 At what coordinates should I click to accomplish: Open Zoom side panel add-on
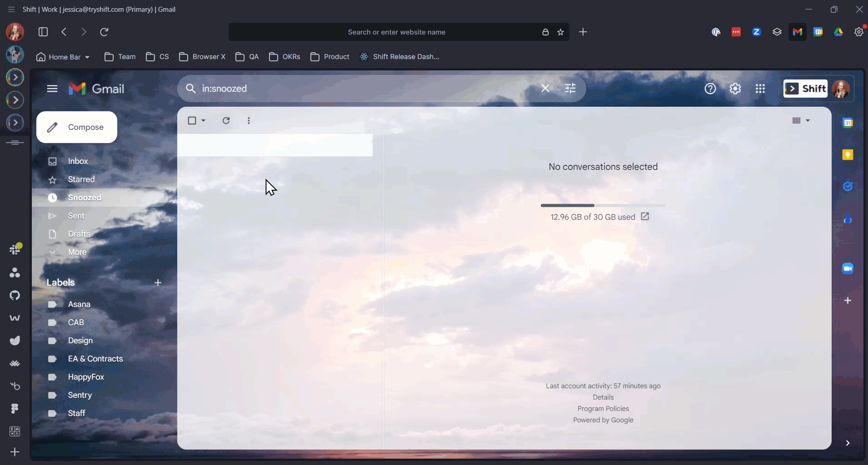(x=848, y=268)
